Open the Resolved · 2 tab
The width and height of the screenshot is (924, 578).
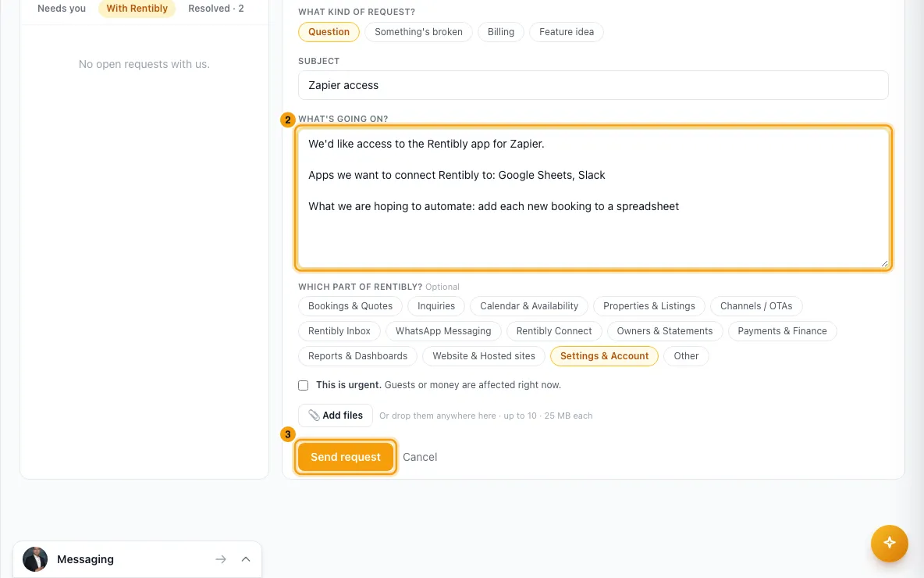pyautogui.click(x=215, y=9)
